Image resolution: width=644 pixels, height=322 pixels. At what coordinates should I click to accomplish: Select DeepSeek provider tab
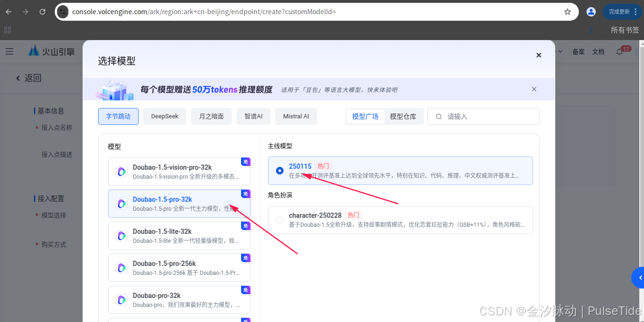[165, 116]
